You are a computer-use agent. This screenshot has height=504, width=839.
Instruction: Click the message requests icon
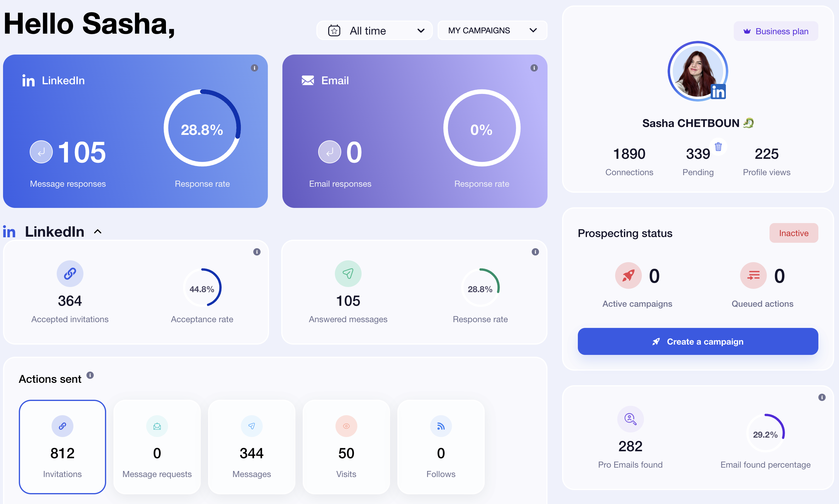coord(157,426)
